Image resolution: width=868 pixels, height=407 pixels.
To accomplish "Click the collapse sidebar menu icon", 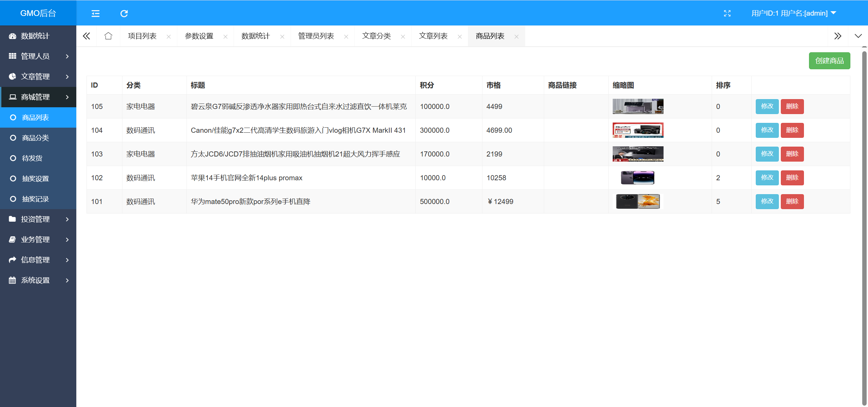I will pos(95,13).
